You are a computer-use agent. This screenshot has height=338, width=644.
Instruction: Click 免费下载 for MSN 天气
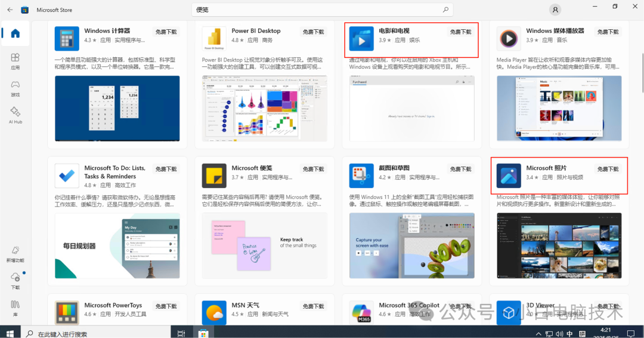(314, 306)
